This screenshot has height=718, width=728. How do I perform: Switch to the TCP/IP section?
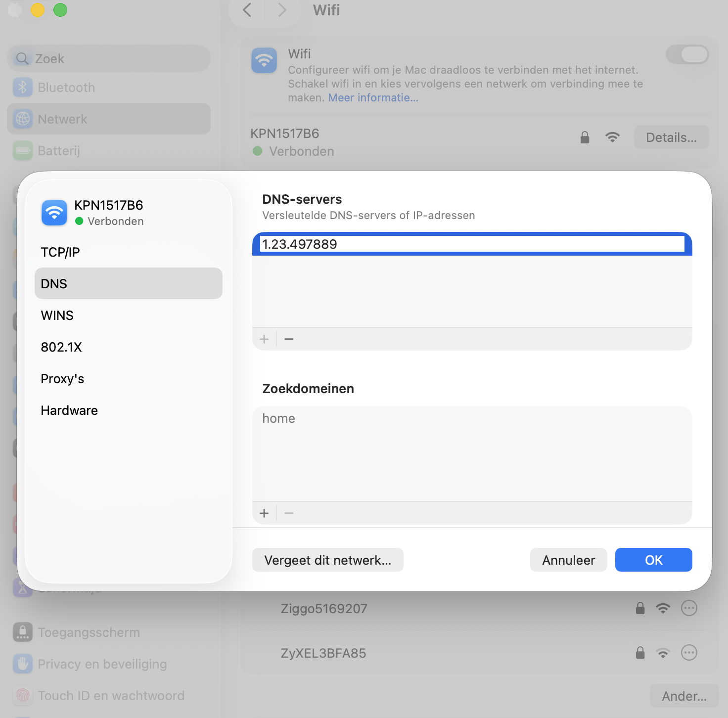pyautogui.click(x=60, y=252)
